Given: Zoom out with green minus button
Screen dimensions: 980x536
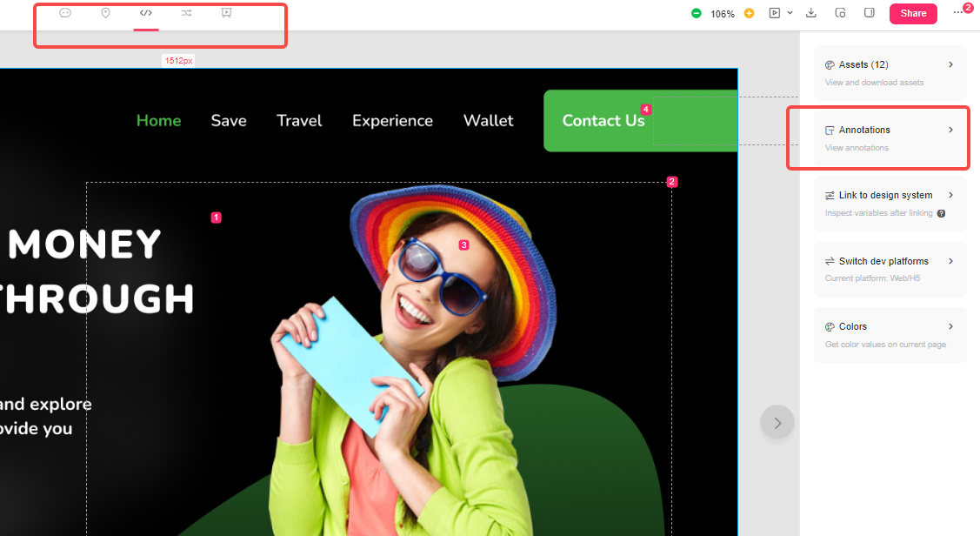Looking at the screenshot, I should pyautogui.click(x=697, y=13).
